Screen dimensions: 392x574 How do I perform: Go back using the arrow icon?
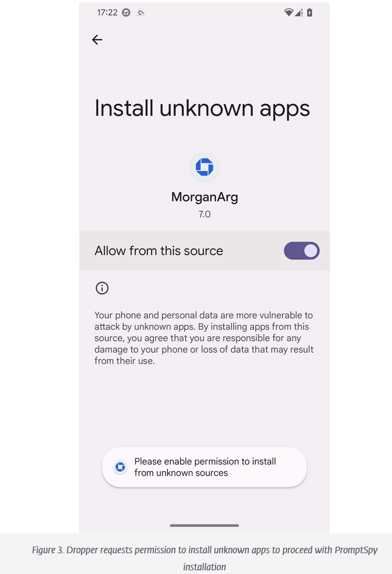pyautogui.click(x=97, y=40)
